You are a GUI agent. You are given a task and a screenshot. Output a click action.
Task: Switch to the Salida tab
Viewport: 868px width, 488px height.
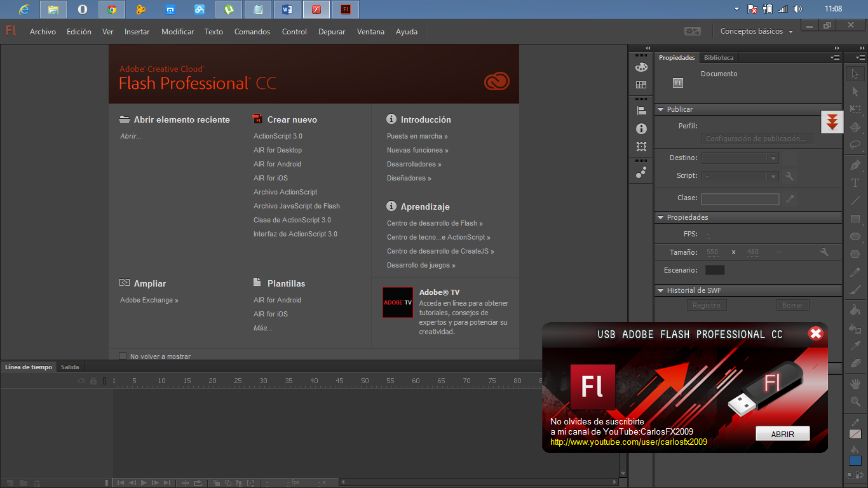[70, 367]
